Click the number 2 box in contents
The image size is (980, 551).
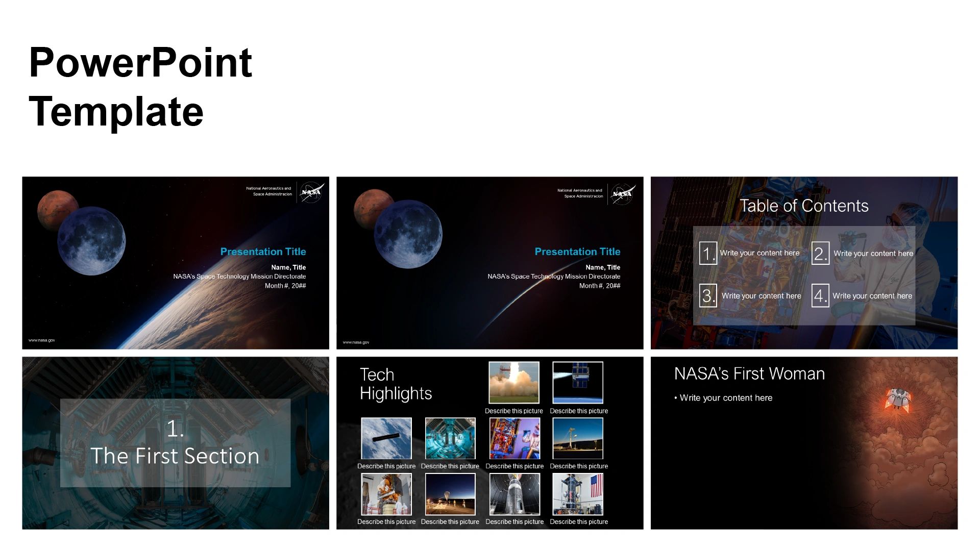pos(820,253)
